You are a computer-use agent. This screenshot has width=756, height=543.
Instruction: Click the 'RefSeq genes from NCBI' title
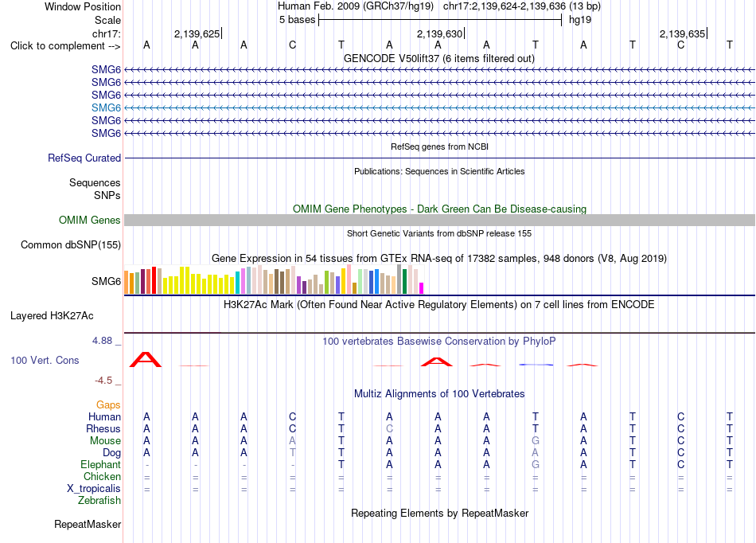click(x=439, y=146)
